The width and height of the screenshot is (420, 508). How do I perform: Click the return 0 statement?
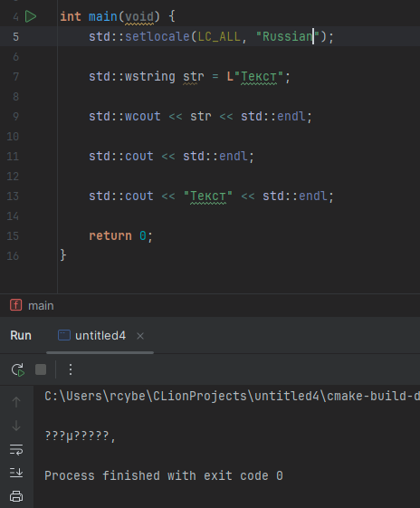tap(120, 235)
